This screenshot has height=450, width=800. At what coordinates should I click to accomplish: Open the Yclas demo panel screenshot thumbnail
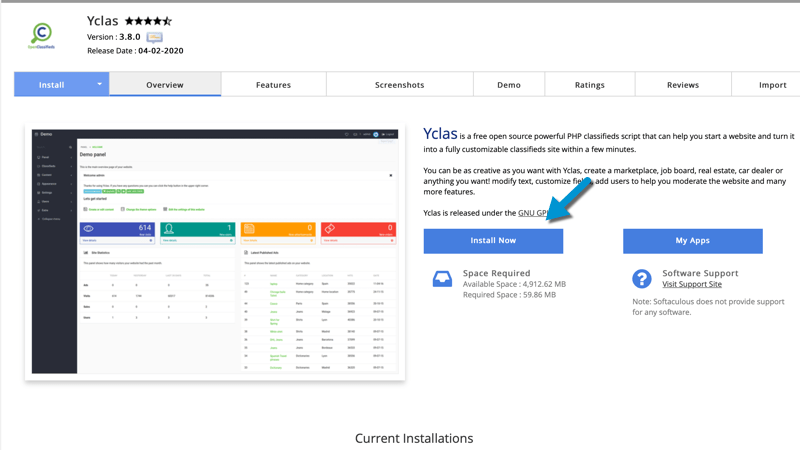[x=215, y=252]
